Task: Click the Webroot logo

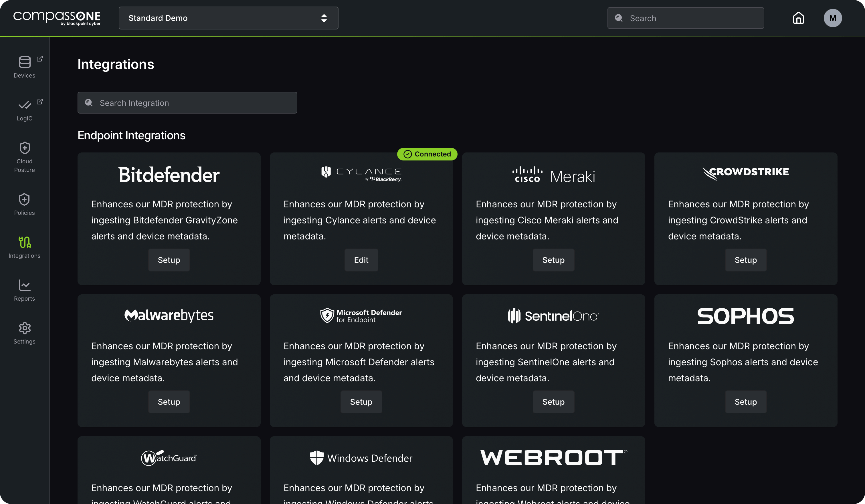Action: [x=553, y=458]
